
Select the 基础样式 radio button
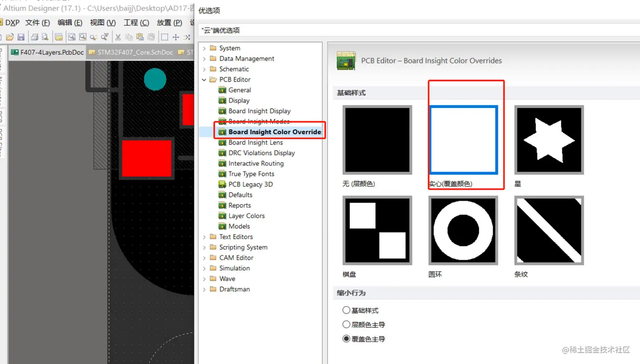[346, 310]
